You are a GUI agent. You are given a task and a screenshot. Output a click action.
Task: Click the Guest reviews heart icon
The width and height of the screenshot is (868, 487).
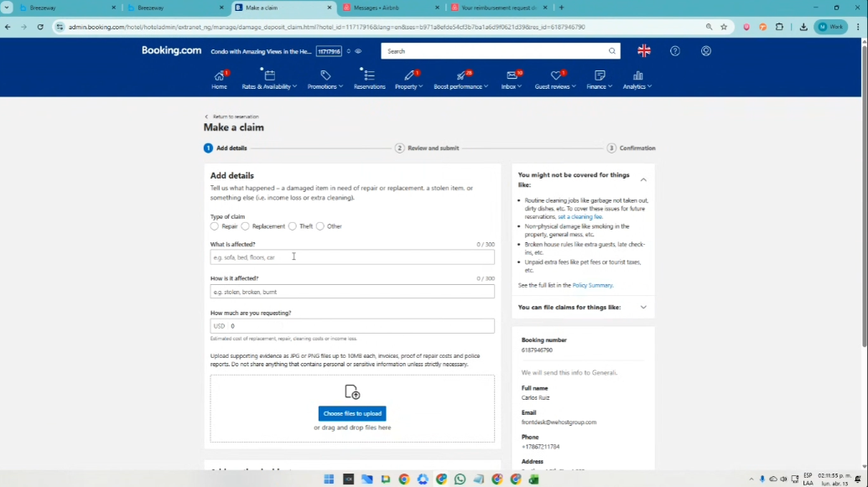pos(556,75)
